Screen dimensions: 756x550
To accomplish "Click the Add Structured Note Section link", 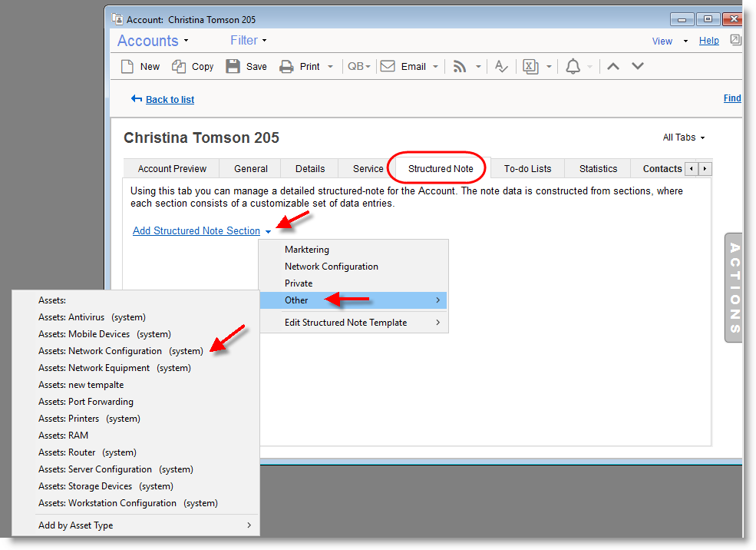I will 196,230.
